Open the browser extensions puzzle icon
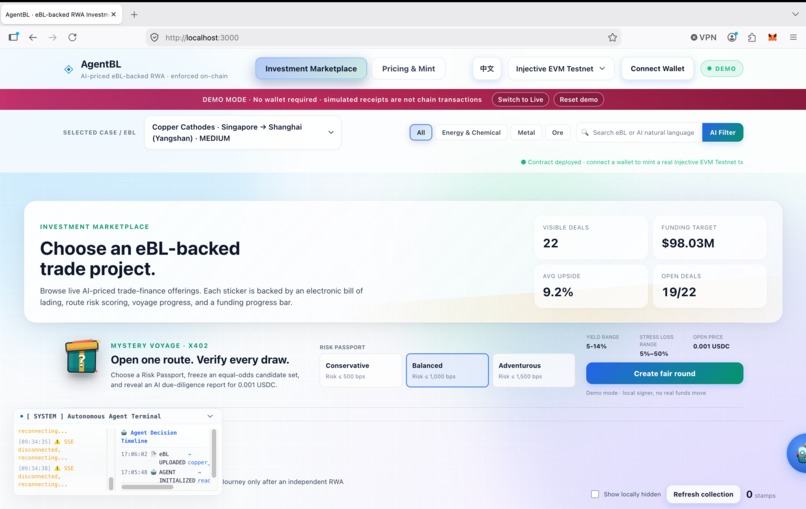This screenshot has width=806, height=509. point(752,38)
